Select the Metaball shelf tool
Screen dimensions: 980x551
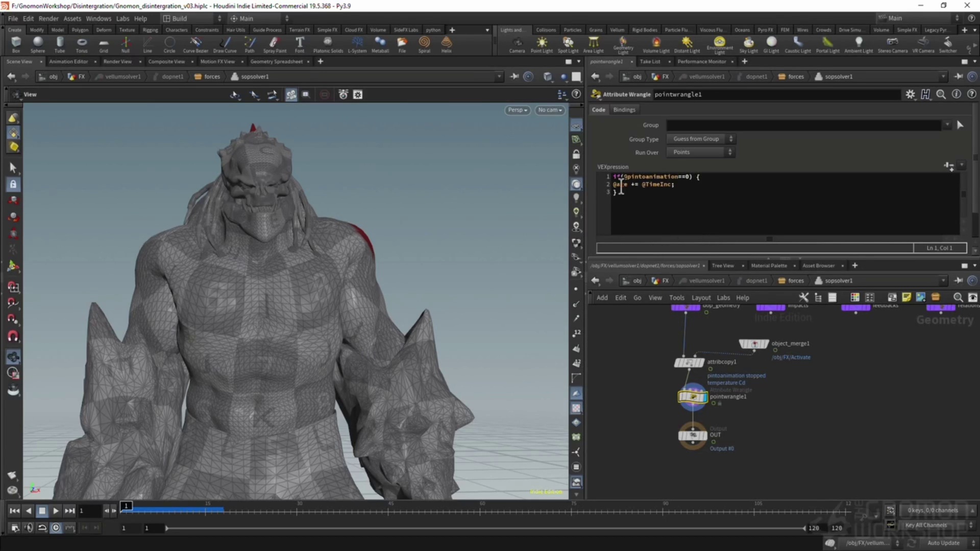click(380, 44)
